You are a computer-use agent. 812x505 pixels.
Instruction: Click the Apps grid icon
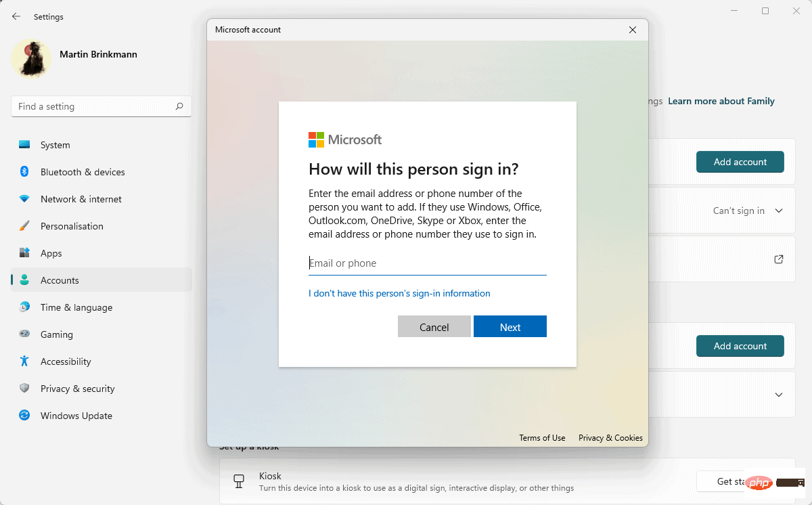click(24, 253)
